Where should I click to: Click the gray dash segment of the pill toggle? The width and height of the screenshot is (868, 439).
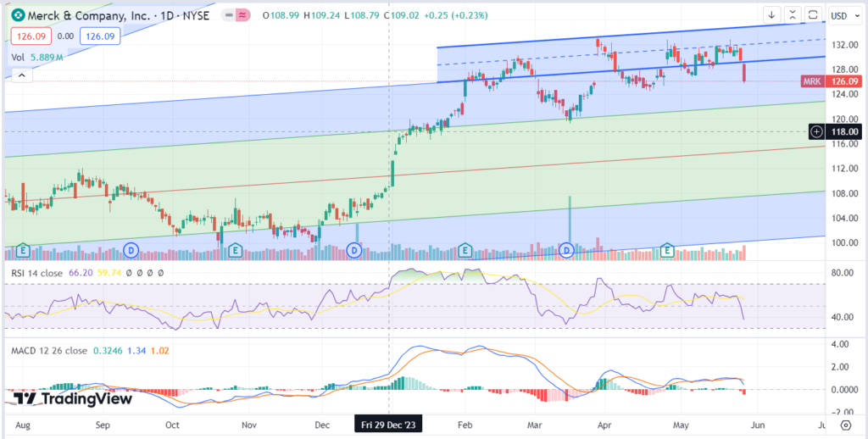click(228, 15)
